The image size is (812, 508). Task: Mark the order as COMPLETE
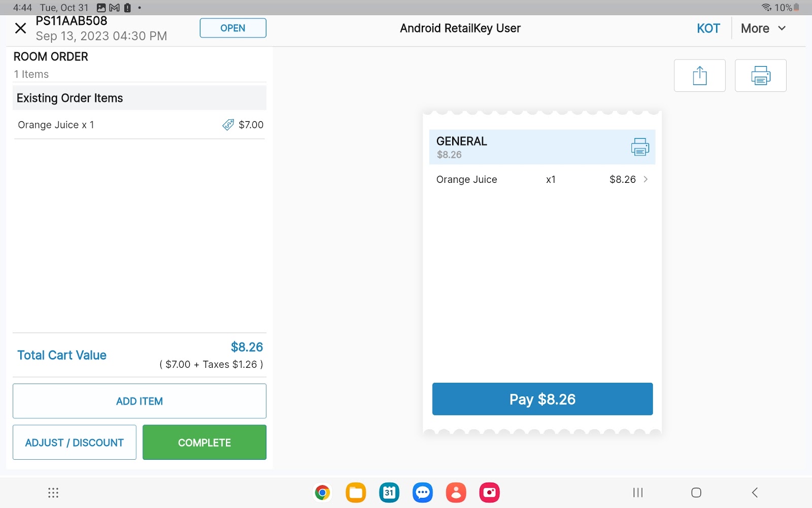(x=205, y=442)
